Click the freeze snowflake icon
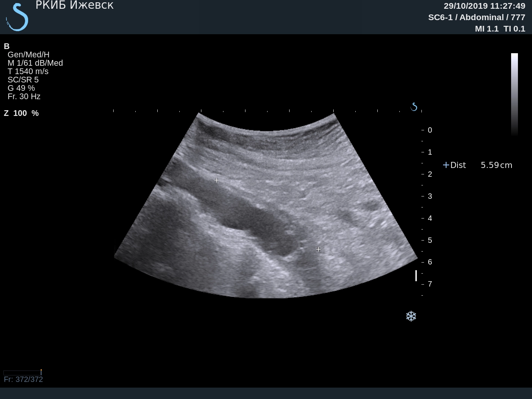Viewport: 532px width, 399px height. [411, 316]
